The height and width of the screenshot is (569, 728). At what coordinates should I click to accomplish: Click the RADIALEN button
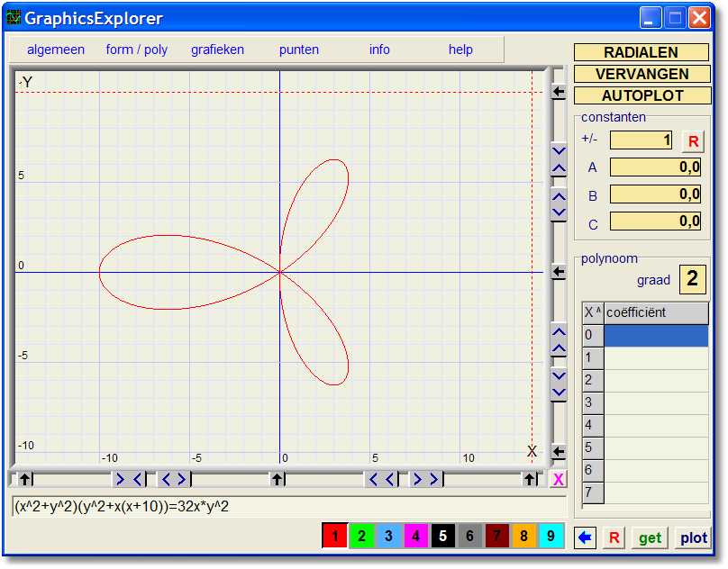[642, 52]
